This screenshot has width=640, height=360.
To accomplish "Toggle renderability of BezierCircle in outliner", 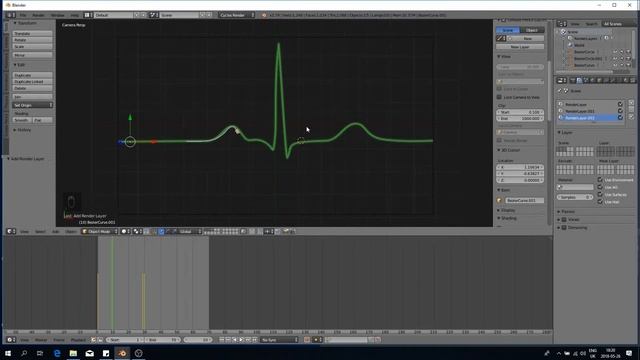I will [629, 52].
